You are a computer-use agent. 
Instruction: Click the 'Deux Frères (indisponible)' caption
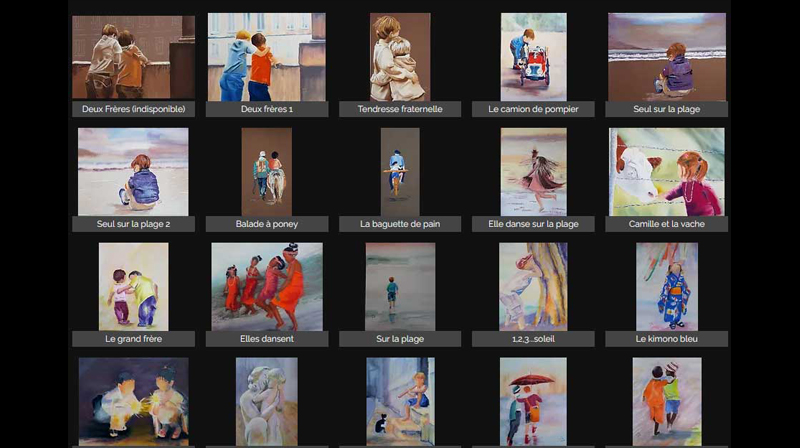[133, 109]
